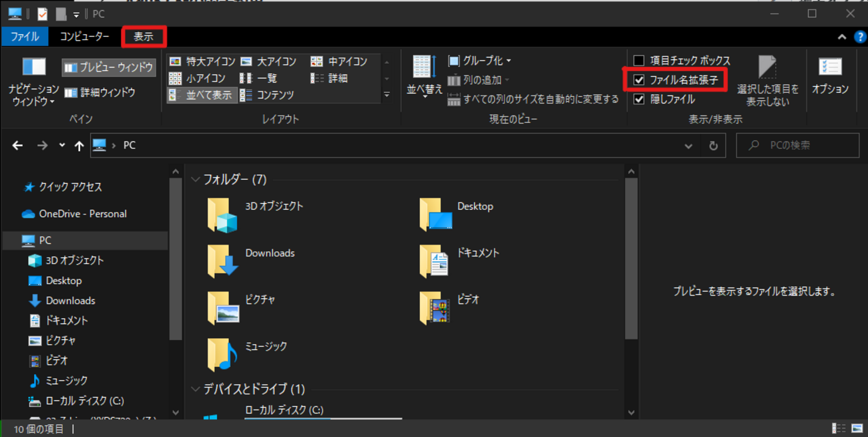Click the properties icon in title bar
868x437 pixels.
click(42, 13)
